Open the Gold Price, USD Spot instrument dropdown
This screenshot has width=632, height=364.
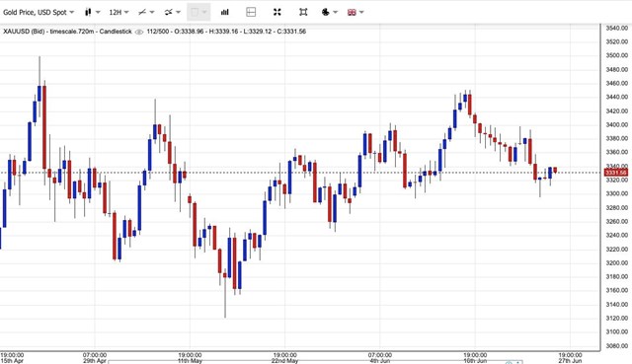pos(39,13)
